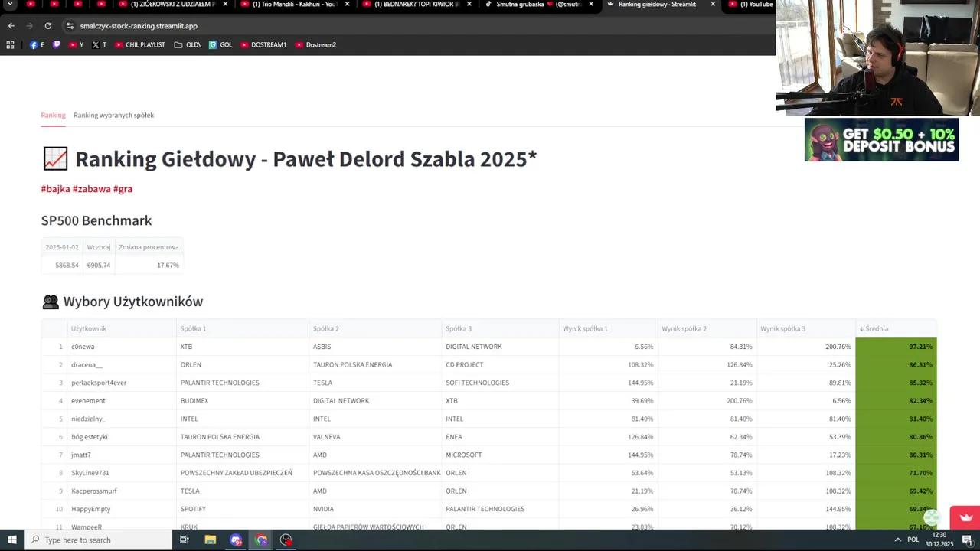Open the Facebook 'F' bookmark
Viewport: 980px width, 551px height.
pos(37,45)
